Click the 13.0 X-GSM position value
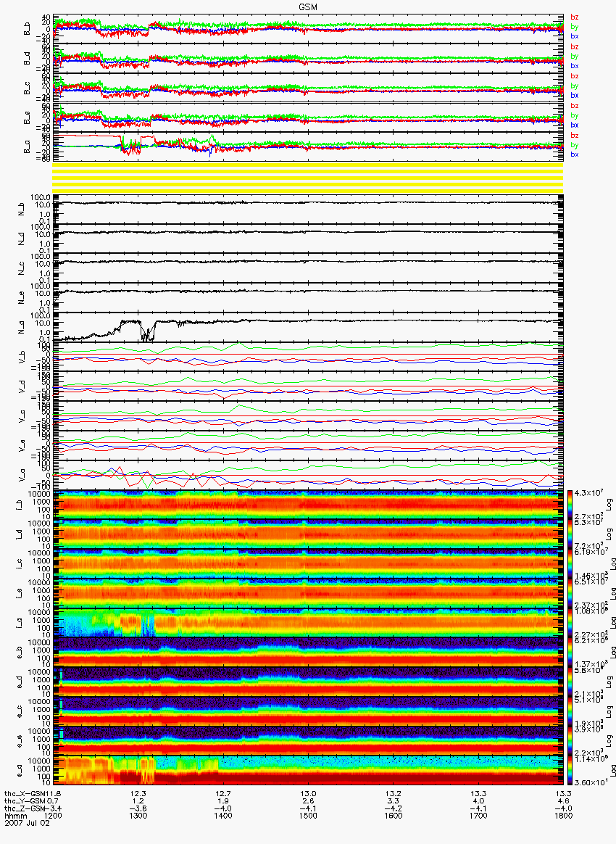The image size is (616, 844). pos(308,793)
